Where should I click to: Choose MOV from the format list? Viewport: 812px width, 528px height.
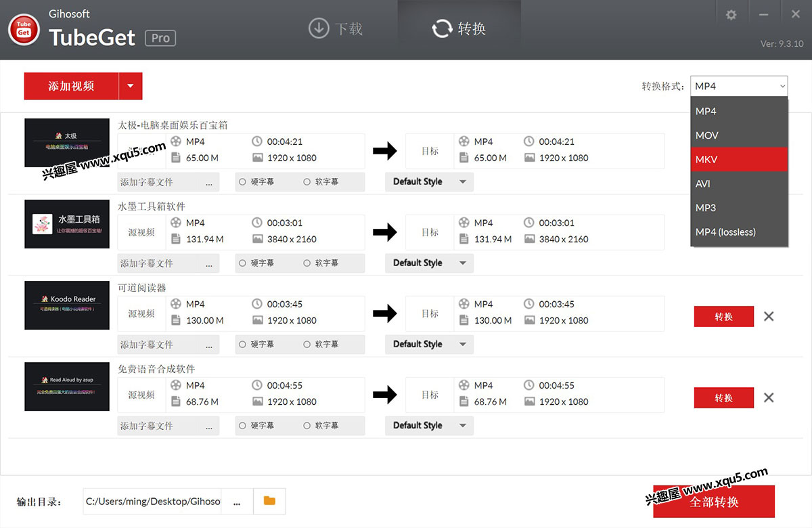(x=739, y=135)
